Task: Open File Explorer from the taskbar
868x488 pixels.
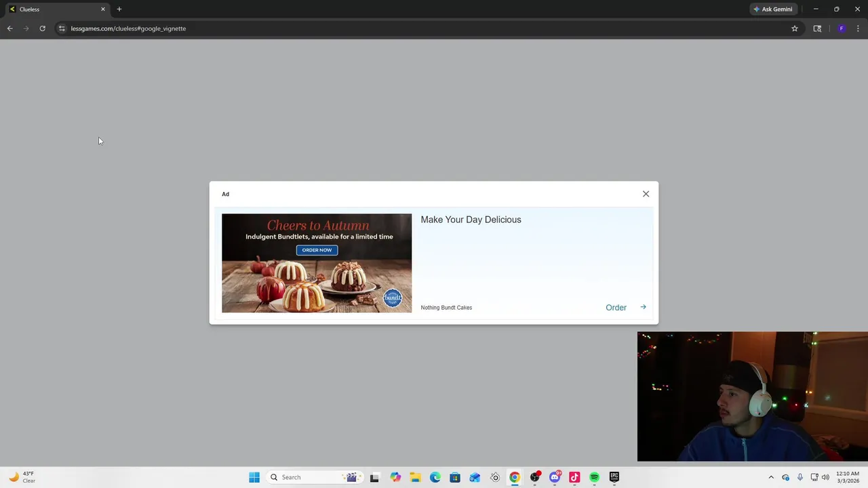Action: click(x=415, y=477)
